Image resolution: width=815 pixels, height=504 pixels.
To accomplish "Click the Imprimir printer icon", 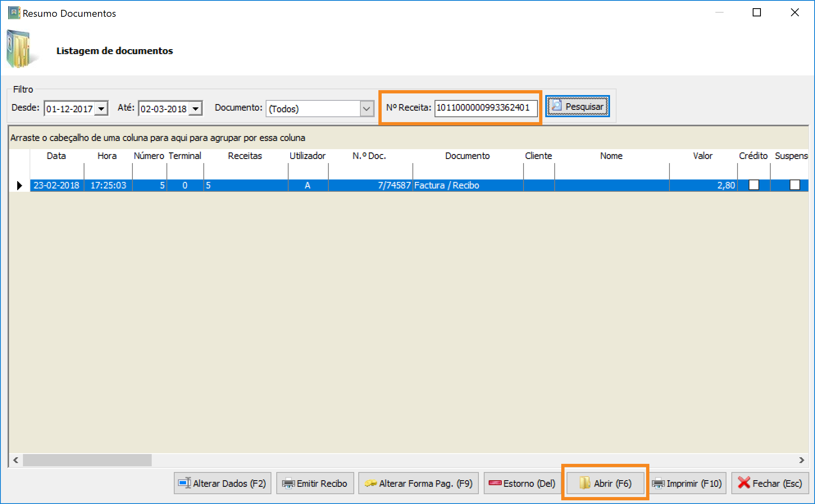I will point(658,484).
